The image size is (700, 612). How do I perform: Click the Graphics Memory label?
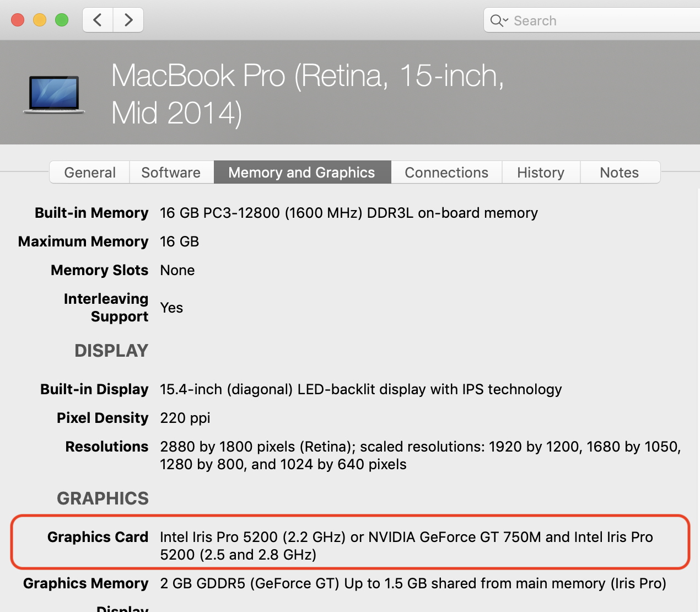[x=86, y=583]
